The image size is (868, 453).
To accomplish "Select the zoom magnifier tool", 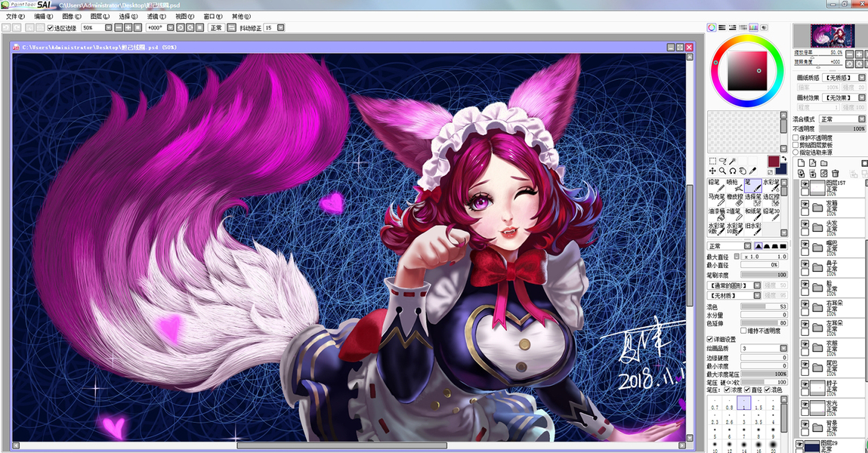I will pyautogui.click(x=722, y=171).
